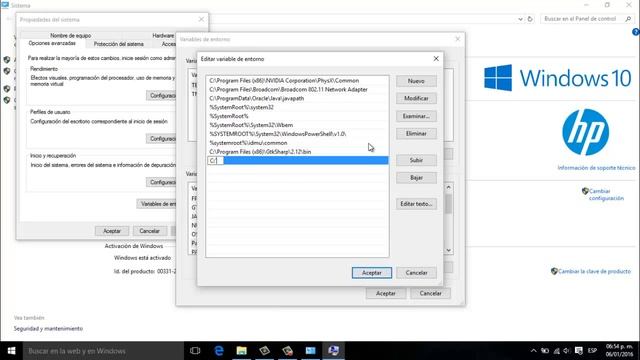Open the blue window app on taskbar
Screen dimensions: 640x360
(x=310, y=351)
